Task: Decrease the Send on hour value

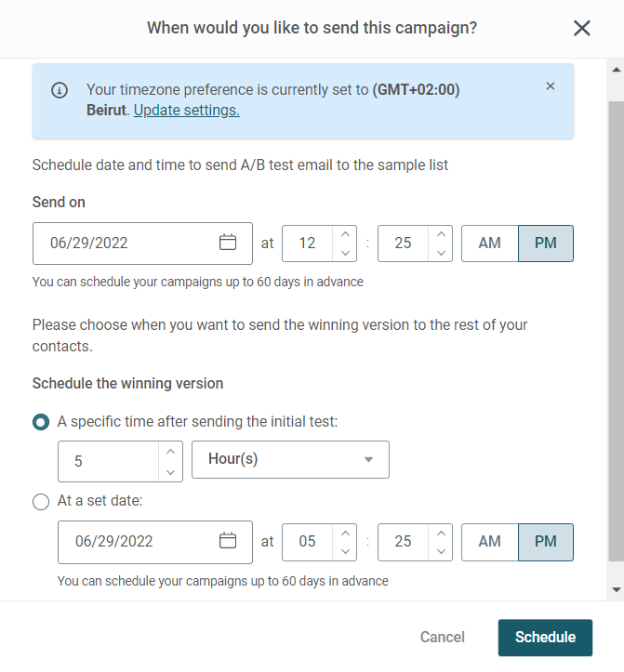Action: click(x=345, y=253)
